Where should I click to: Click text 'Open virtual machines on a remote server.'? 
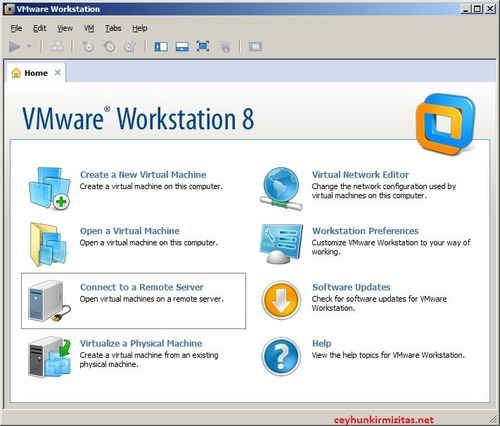(151, 299)
